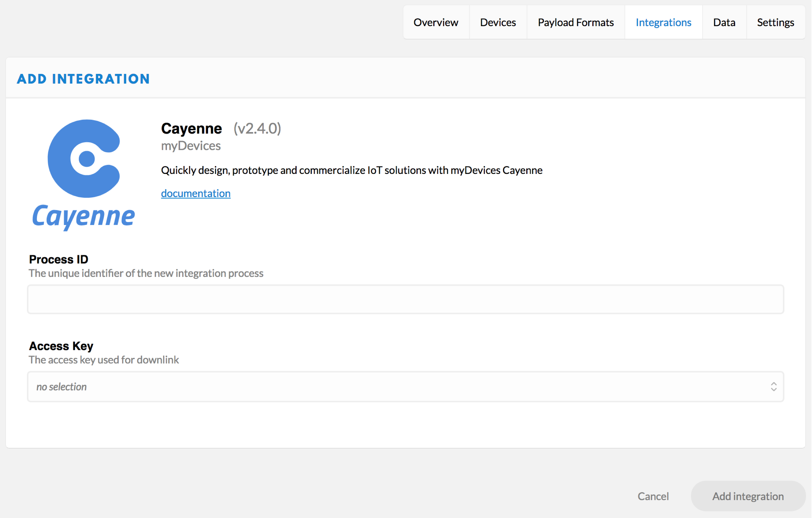
Task: Cancel adding the integration
Action: tap(653, 496)
